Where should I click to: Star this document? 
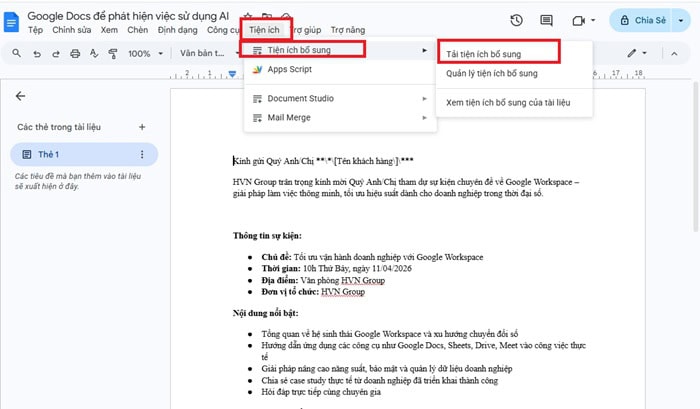point(247,16)
